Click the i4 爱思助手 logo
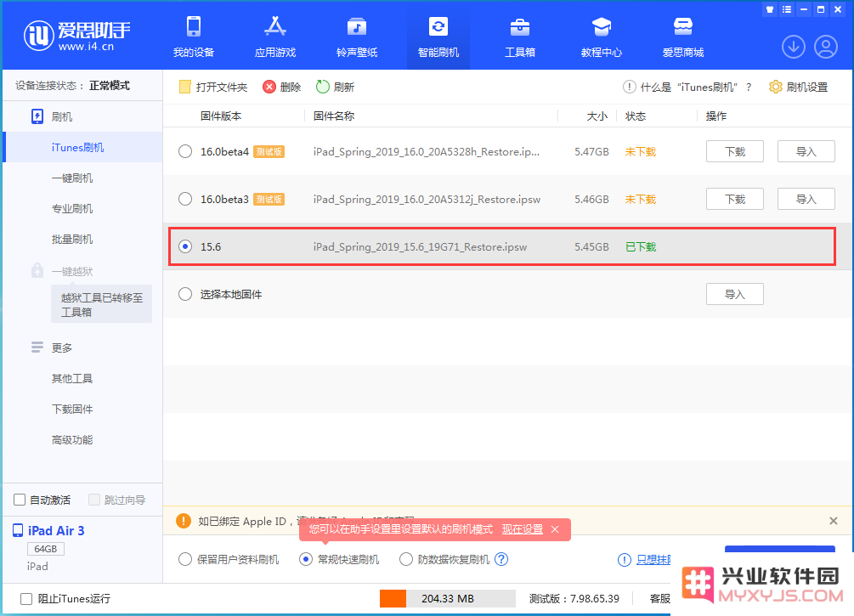This screenshot has height=616, width=854. tap(76, 36)
